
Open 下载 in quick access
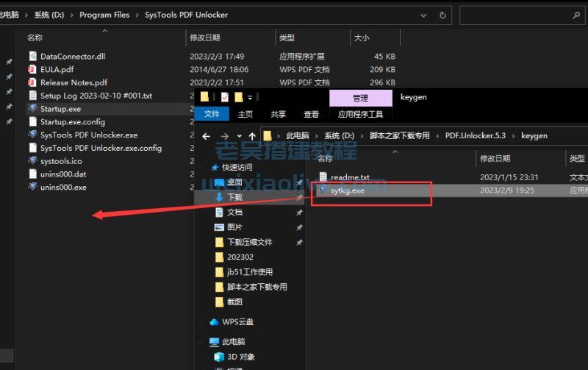tap(229, 197)
